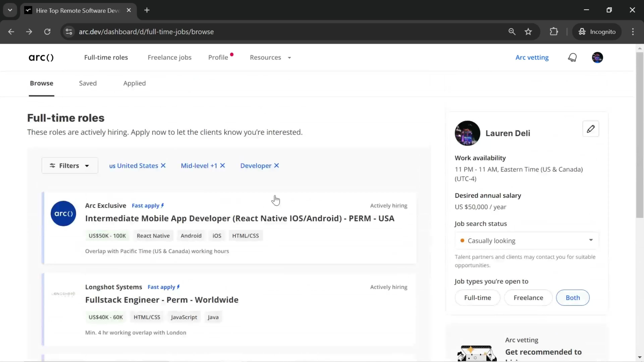Open Intermediate Mobile App Developer job
The height and width of the screenshot is (362, 644).
pos(240,218)
